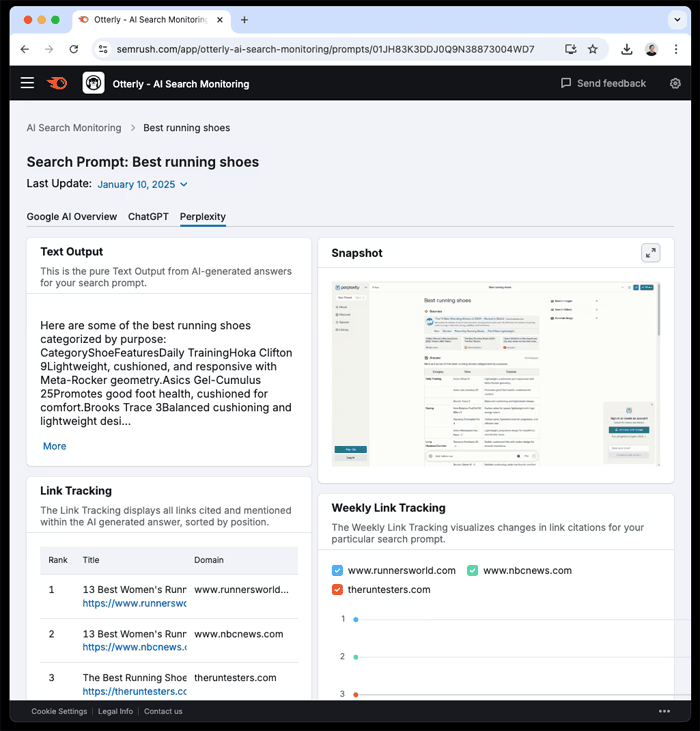Open the nbcnews URL link
The image size is (700, 731).
134,647
